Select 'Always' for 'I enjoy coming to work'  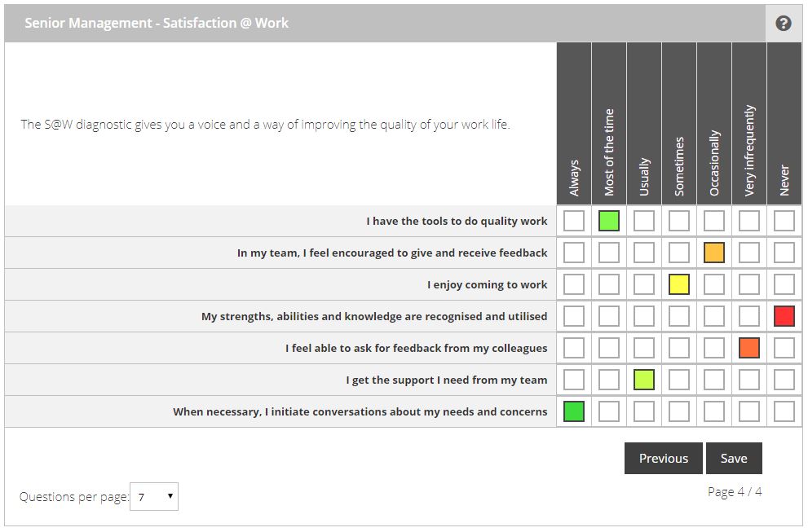pyautogui.click(x=574, y=284)
